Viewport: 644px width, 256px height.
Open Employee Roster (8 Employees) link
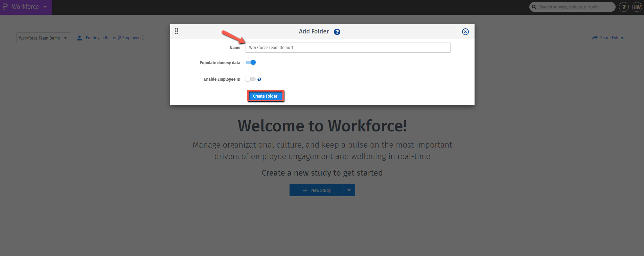point(115,38)
